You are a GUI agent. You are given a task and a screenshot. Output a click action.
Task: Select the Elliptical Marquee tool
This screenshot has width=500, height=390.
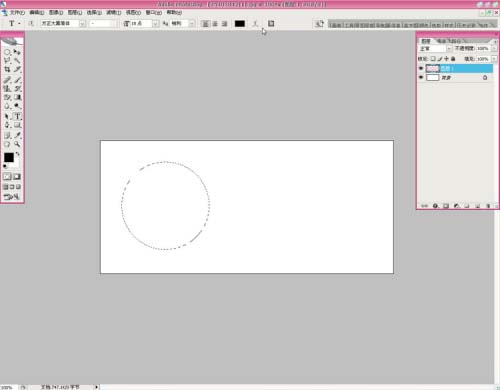(x=7, y=52)
